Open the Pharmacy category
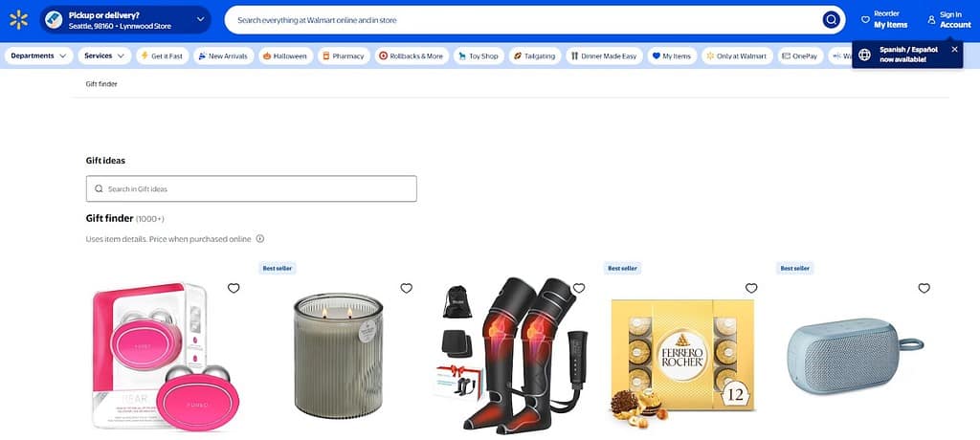Viewport: 980px width, 440px height. (x=344, y=55)
